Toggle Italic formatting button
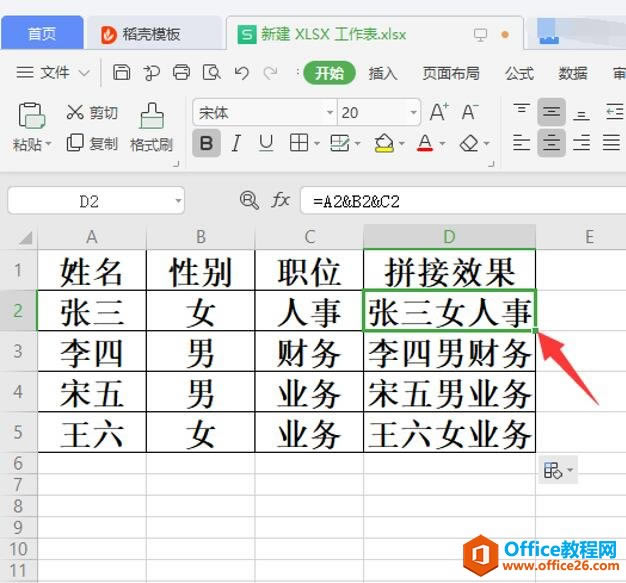The image size is (626, 583). click(236, 143)
